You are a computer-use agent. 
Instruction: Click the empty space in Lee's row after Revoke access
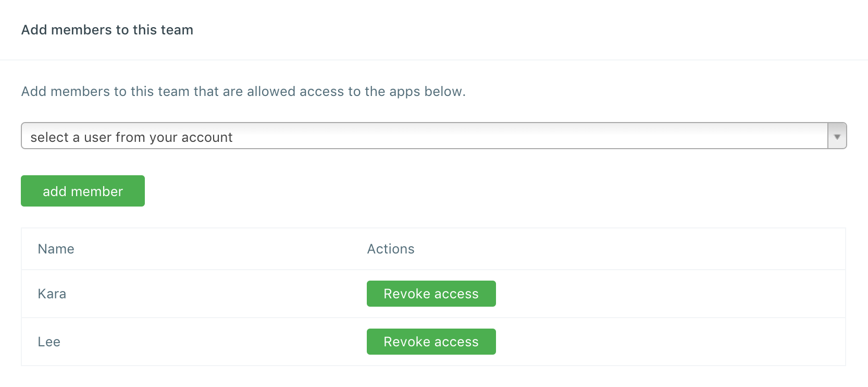[667, 342]
